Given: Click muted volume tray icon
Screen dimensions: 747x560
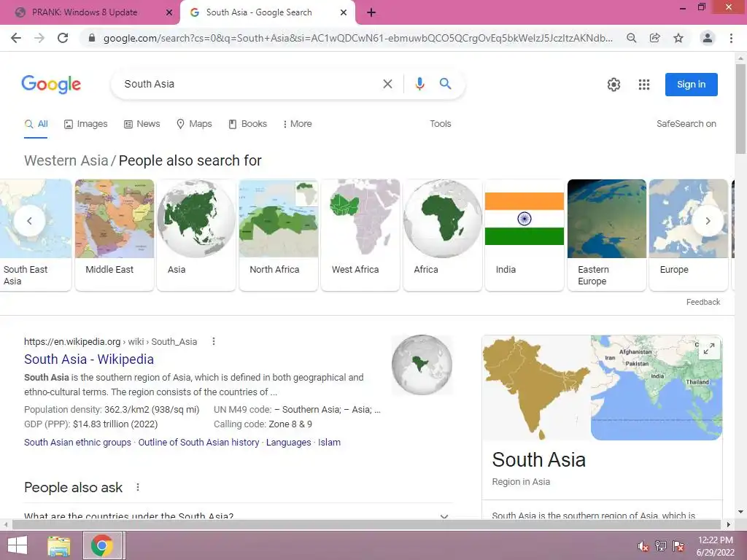Looking at the screenshot, I should (643, 545).
